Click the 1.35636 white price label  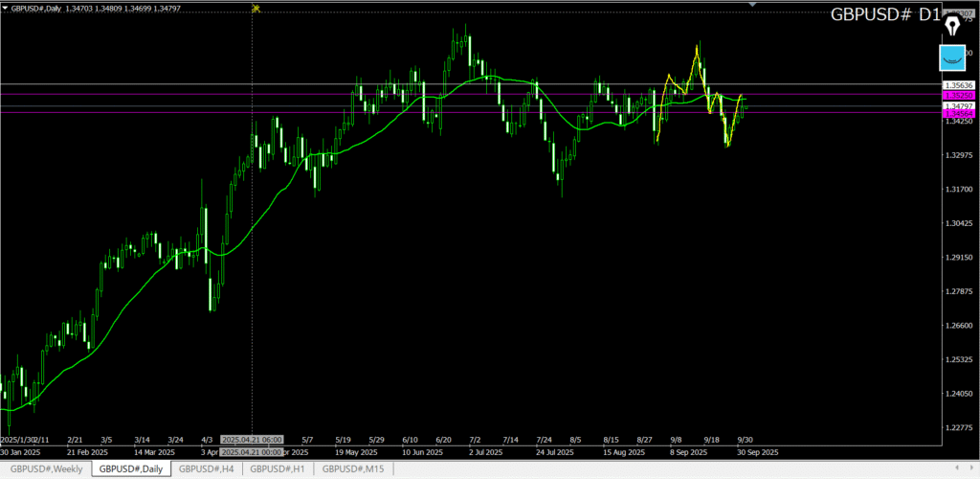coord(957,85)
